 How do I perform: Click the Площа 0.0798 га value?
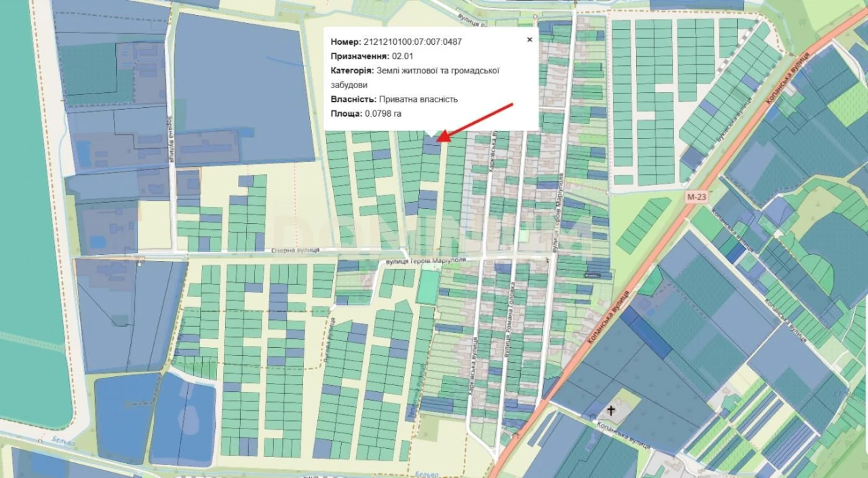pos(383,113)
